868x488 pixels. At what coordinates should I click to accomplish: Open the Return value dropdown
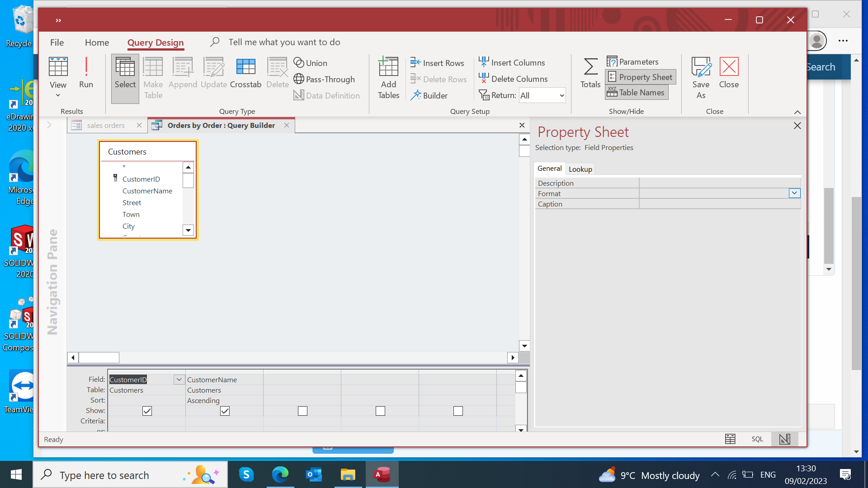point(561,95)
